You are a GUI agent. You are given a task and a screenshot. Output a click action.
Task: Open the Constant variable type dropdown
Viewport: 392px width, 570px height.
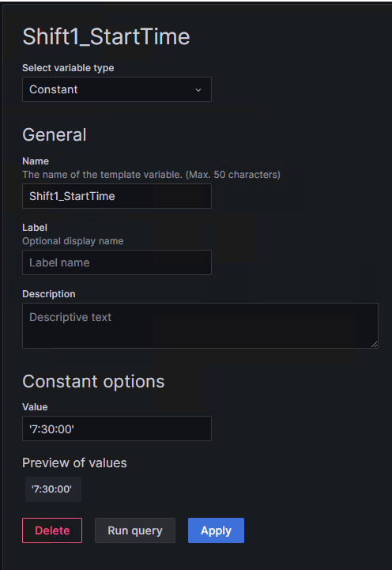117,89
